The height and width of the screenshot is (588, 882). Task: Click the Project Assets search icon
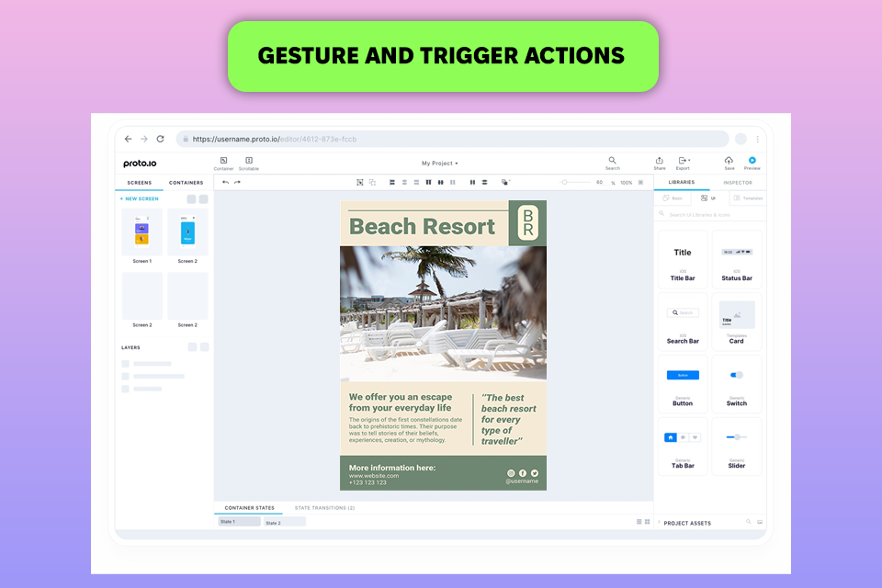point(749,522)
